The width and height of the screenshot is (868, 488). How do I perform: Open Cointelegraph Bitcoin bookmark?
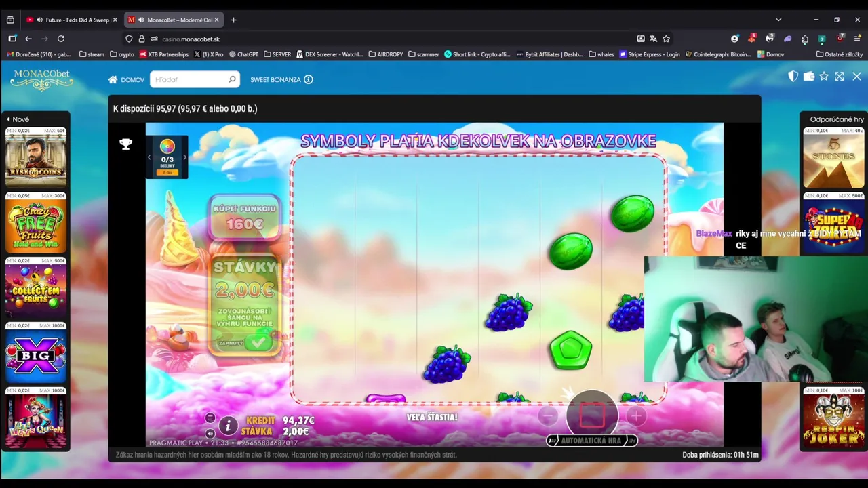(x=718, y=54)
